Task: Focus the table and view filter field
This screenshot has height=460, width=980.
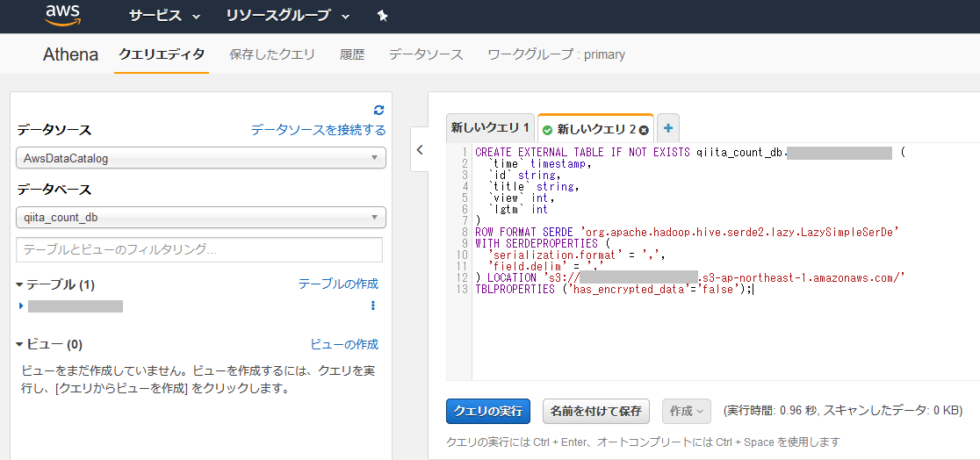Action: [x=201, y=249]
